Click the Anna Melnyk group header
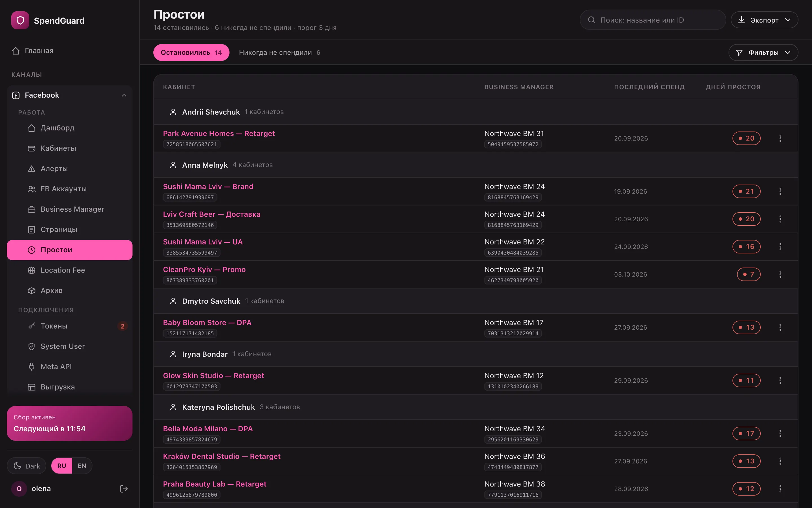Image resolution: width=812 pixels, height=508 pixels. [x=476, y=165]
